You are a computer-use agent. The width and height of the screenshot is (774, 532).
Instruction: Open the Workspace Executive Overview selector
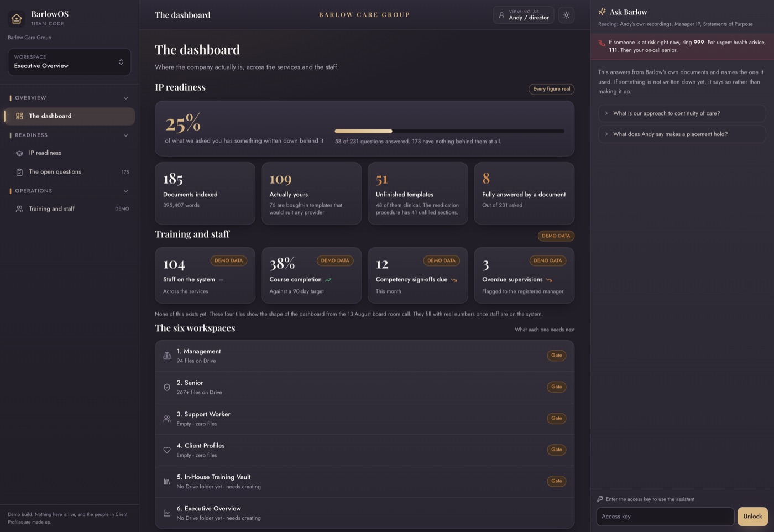(x=69, y=62)
